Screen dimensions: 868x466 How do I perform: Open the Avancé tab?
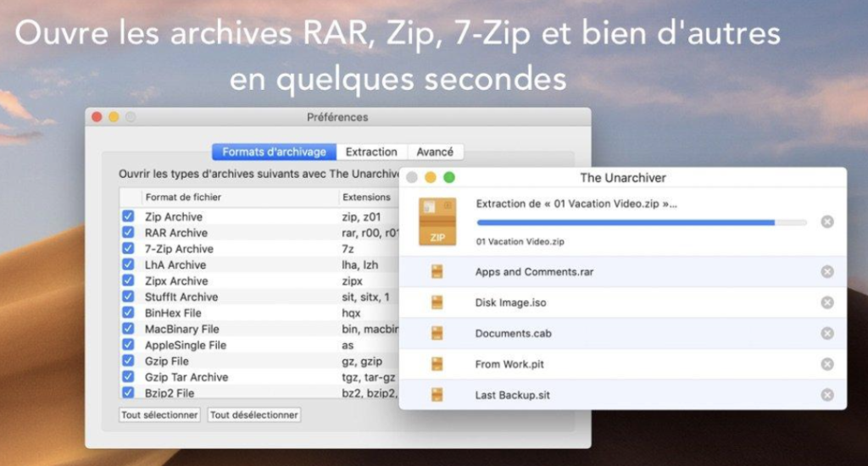435,152
